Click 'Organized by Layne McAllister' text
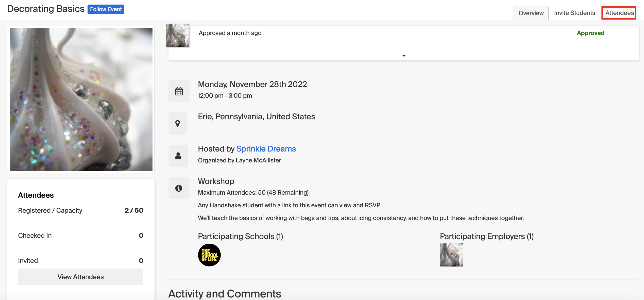644x300 pixels. coord(239,160)
